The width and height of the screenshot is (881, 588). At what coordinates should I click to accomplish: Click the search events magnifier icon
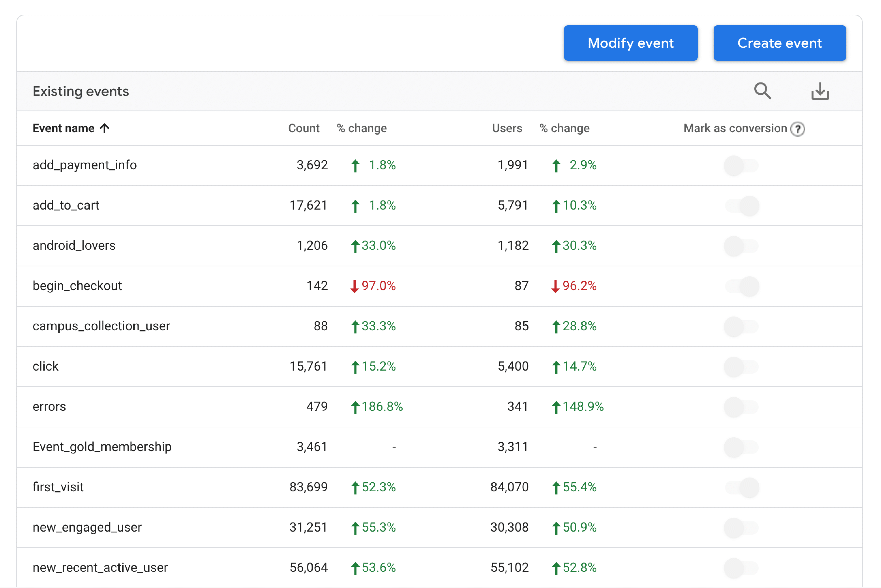(x=762, y=91)
